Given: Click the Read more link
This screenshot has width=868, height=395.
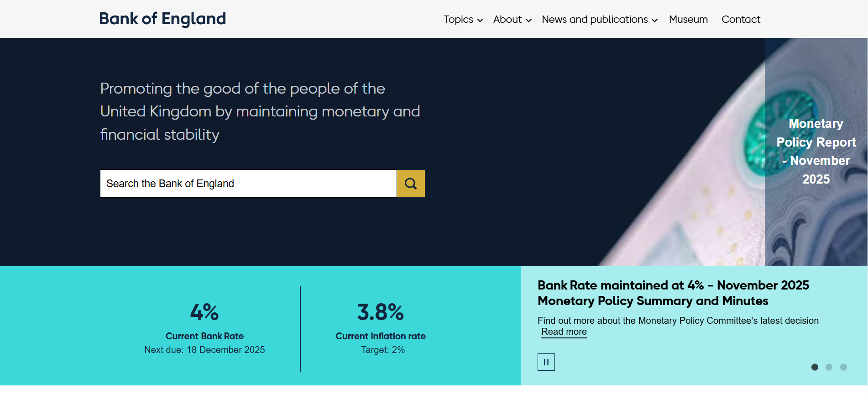Looking at the screenshot, I should (x=564, y=332).
